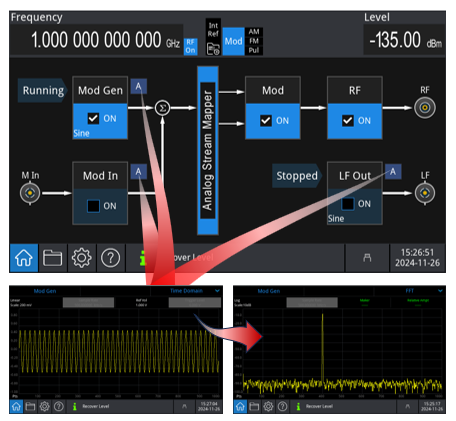Edit the -135.00 dBm level field
Viewport: 456px width, 421px height.
(x=405, y=40)
